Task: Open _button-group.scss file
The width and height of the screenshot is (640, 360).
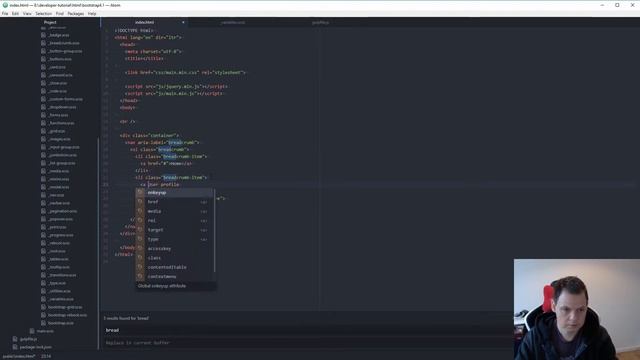Action: click(65, 51)
